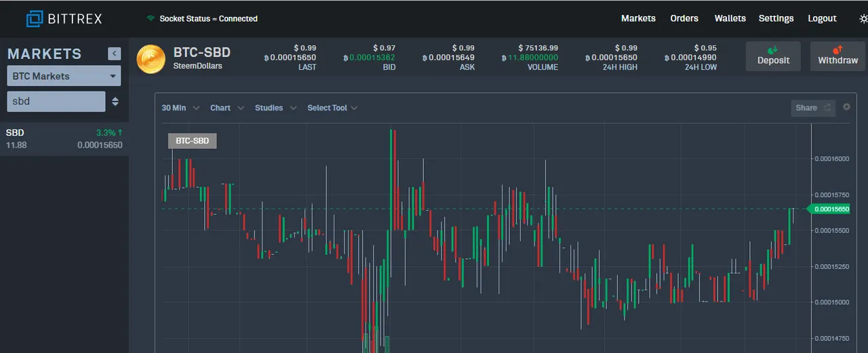This screenshot has height=353, width=868.
Task: Open chart settings gear icon
Action: (846, 107)
